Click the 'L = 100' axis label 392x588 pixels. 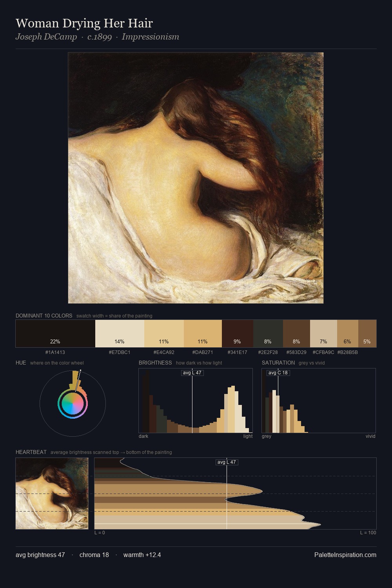pos(368,533)
